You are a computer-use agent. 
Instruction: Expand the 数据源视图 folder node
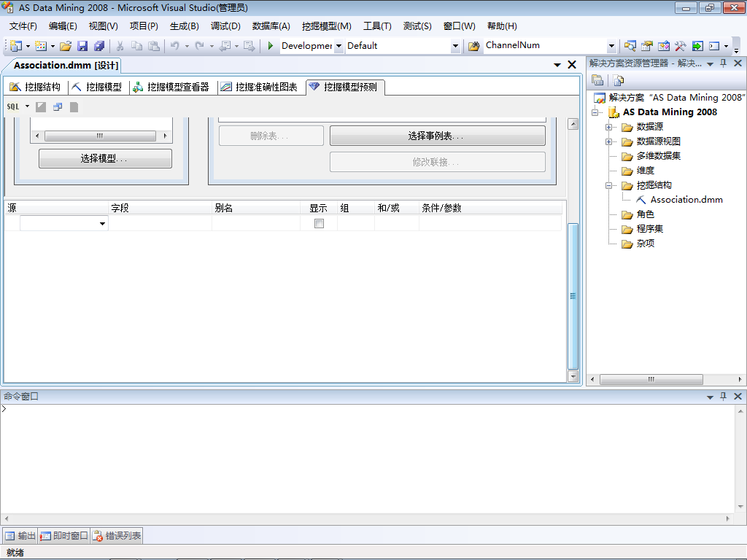[x=609, y=142]
